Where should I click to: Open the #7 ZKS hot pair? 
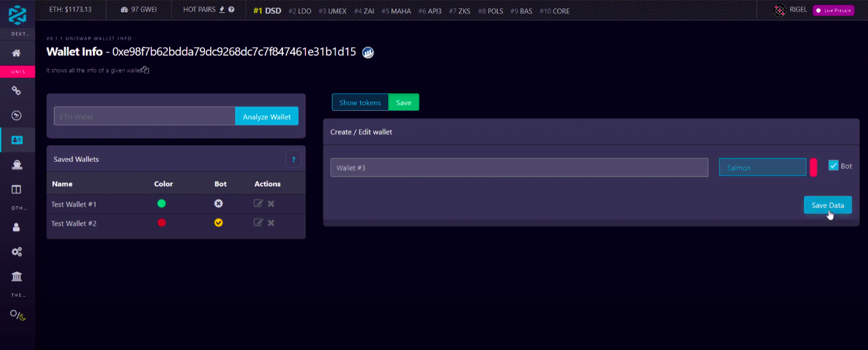460,11
